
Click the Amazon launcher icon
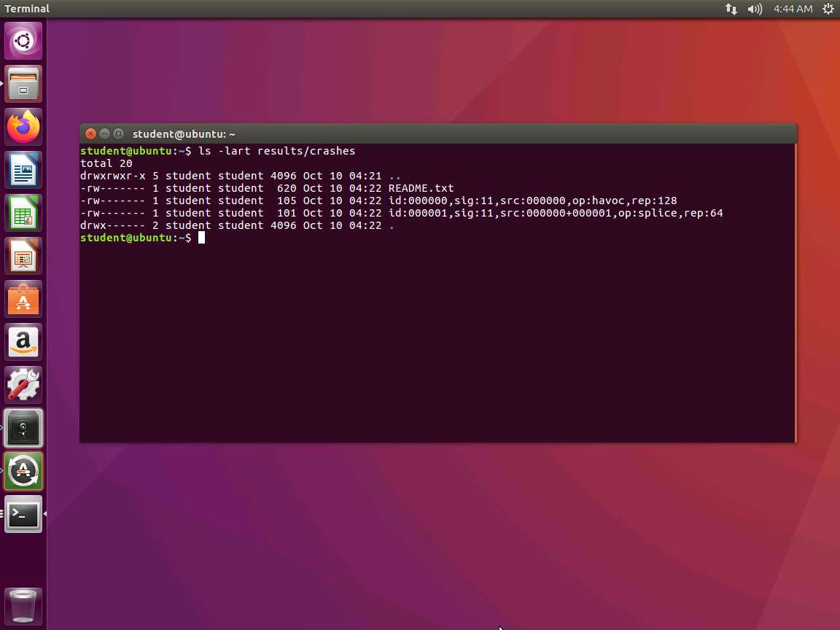[x=23, y=342]
